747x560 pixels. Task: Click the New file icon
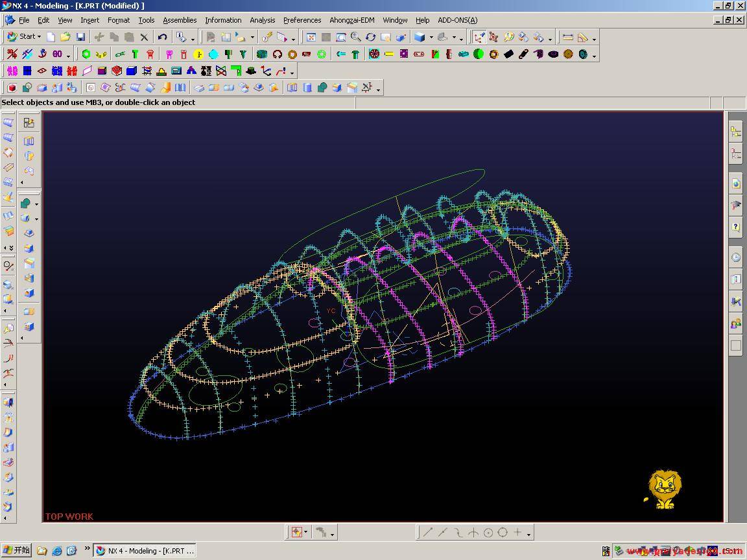click(51, 37)
